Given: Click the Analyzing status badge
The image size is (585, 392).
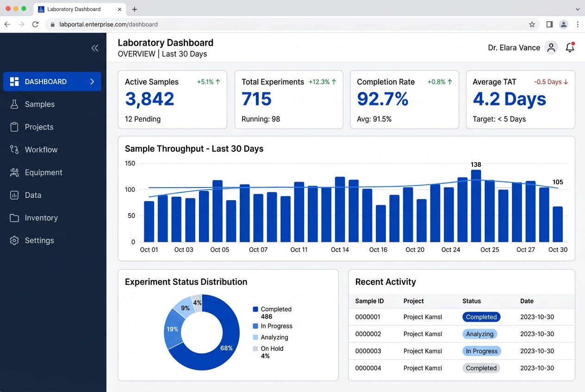Looking at the screenshot, I should click(x=480, y=334).
